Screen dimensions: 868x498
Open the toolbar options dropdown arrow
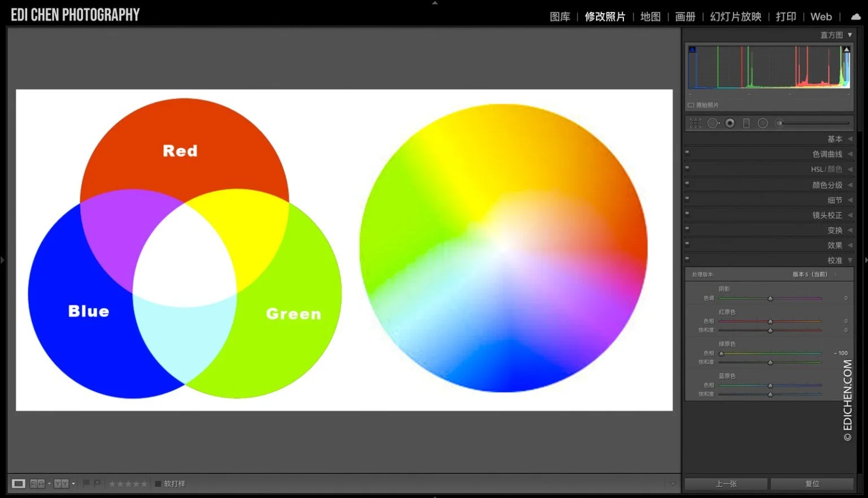[x=672, y=484]
